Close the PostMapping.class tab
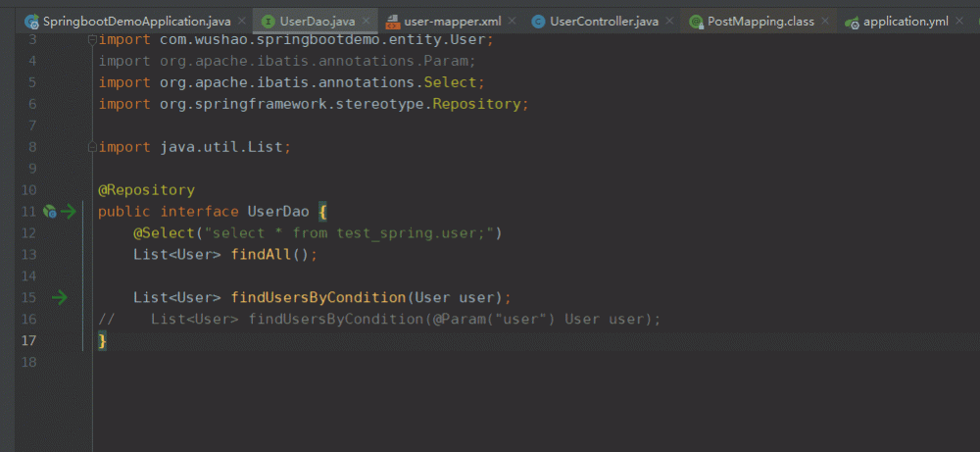980x452 pixels. (825, 22)
